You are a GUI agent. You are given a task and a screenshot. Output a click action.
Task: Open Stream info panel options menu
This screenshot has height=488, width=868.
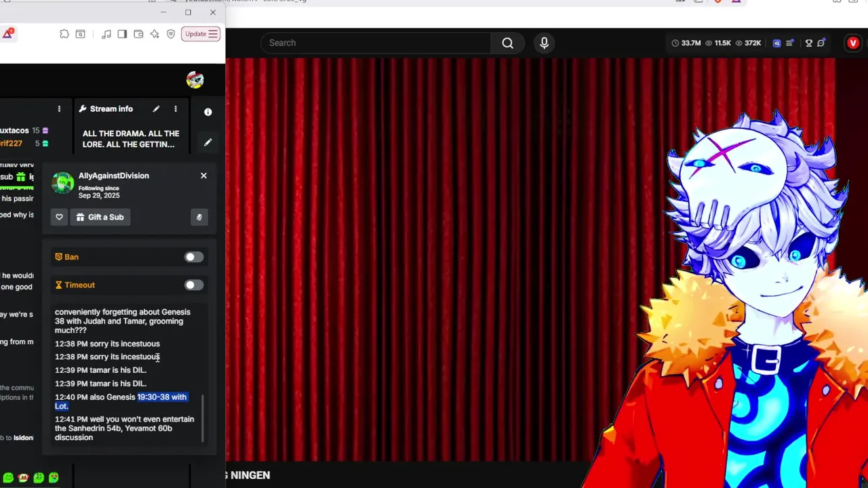[176, 108]
